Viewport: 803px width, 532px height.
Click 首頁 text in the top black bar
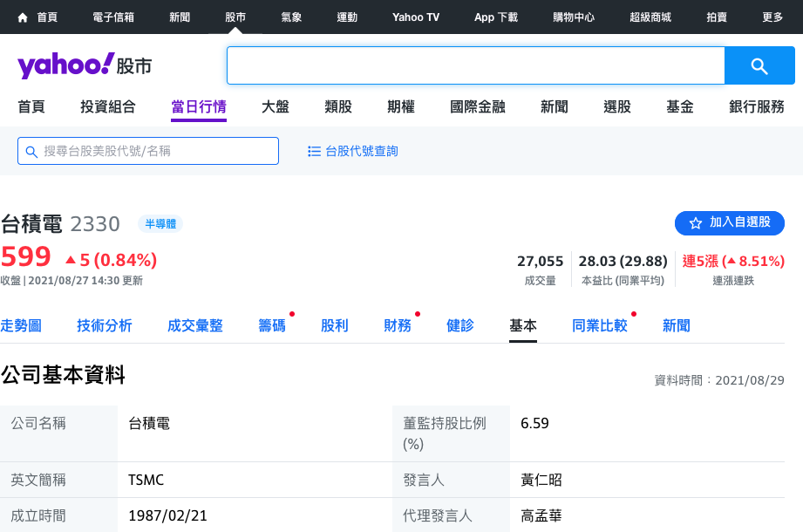47,17
